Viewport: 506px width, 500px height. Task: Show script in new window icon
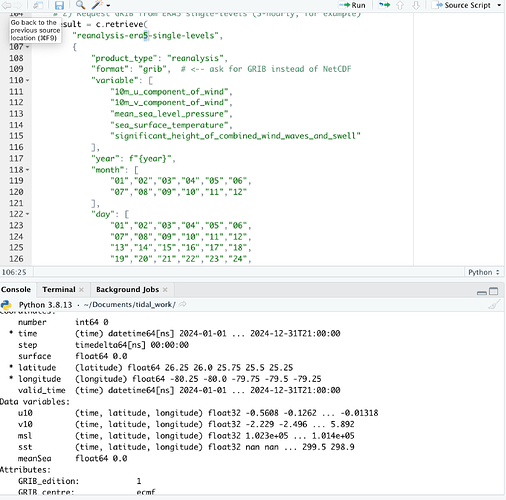[38, 5]
